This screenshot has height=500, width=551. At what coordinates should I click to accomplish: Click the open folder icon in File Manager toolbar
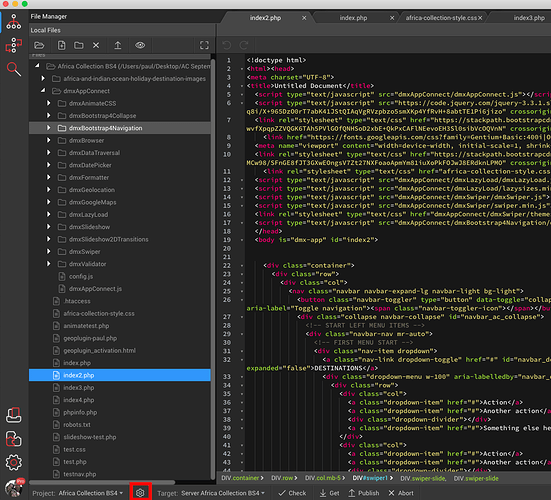(39, 45)
